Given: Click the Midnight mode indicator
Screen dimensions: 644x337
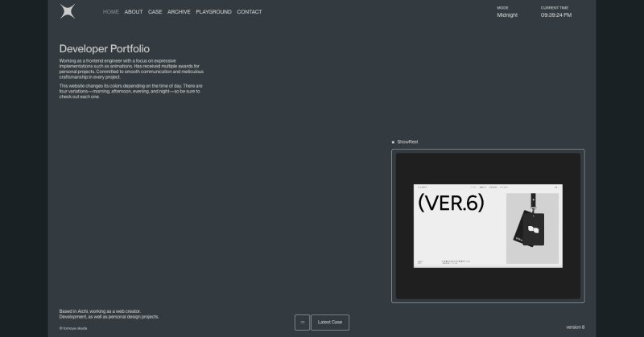Looking at the screenshot, I should 507,14.
